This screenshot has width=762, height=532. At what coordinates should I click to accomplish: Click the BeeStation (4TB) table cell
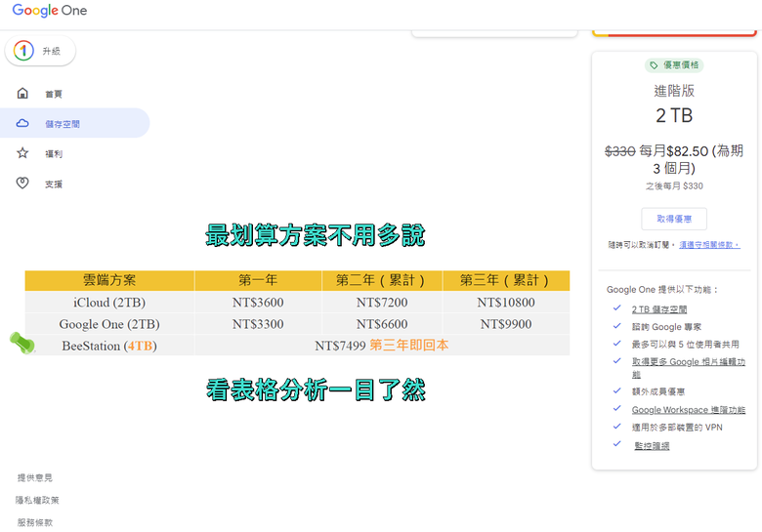click(109, 346)
